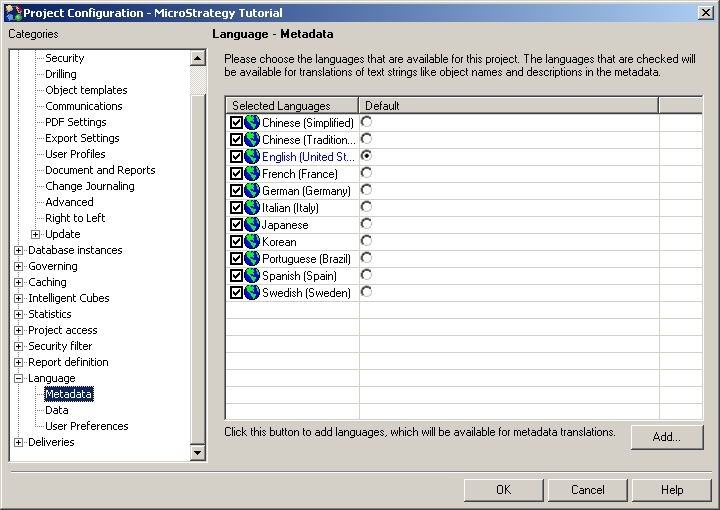
Task: Expand the Intelligent Cubes node
Action: 18,298
